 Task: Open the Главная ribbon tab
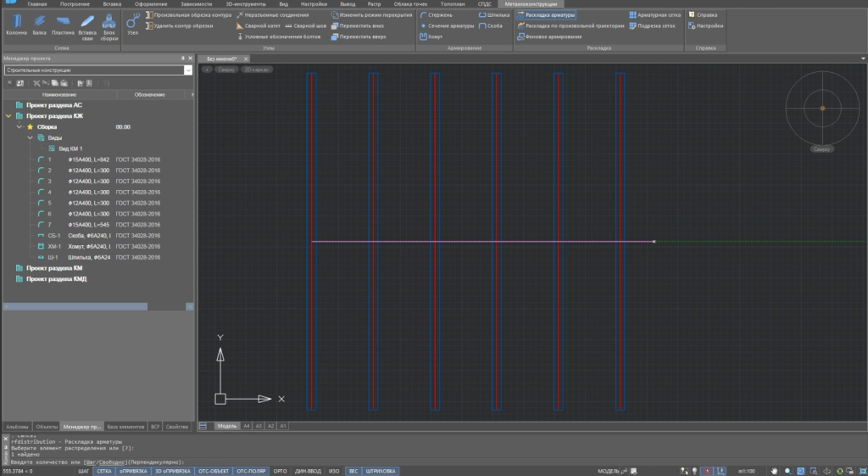coord(37,3)
